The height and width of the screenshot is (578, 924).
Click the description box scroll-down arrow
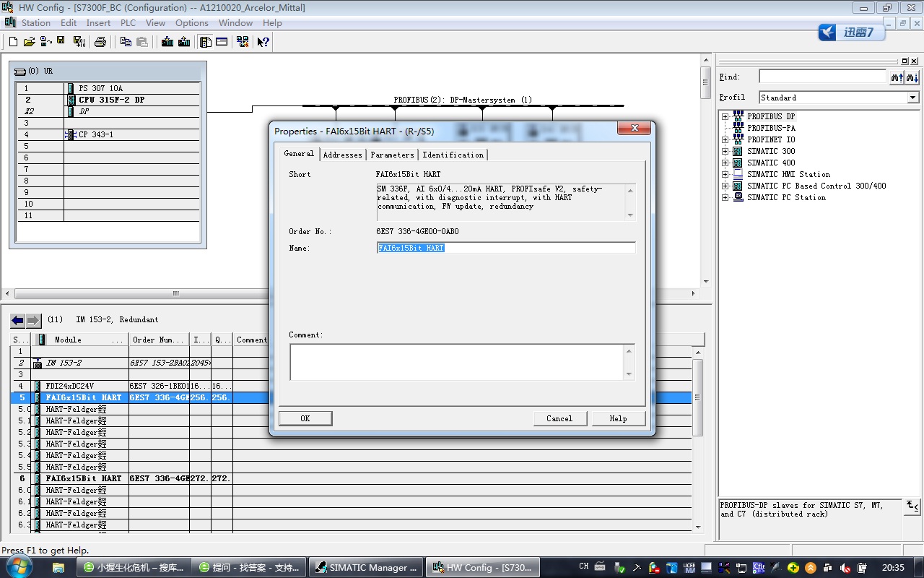(x=630, y=215)
